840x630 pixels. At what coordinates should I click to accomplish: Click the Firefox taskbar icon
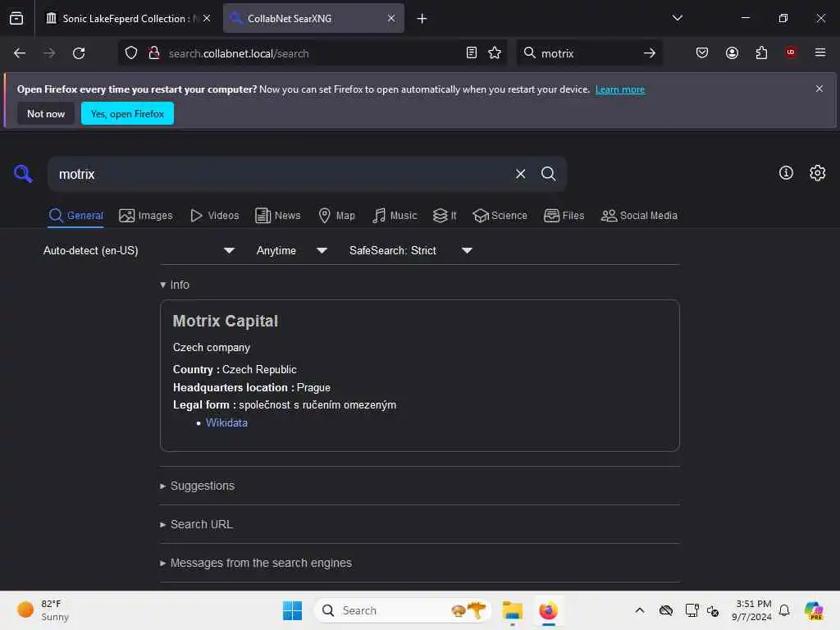[x=548, y=610]
